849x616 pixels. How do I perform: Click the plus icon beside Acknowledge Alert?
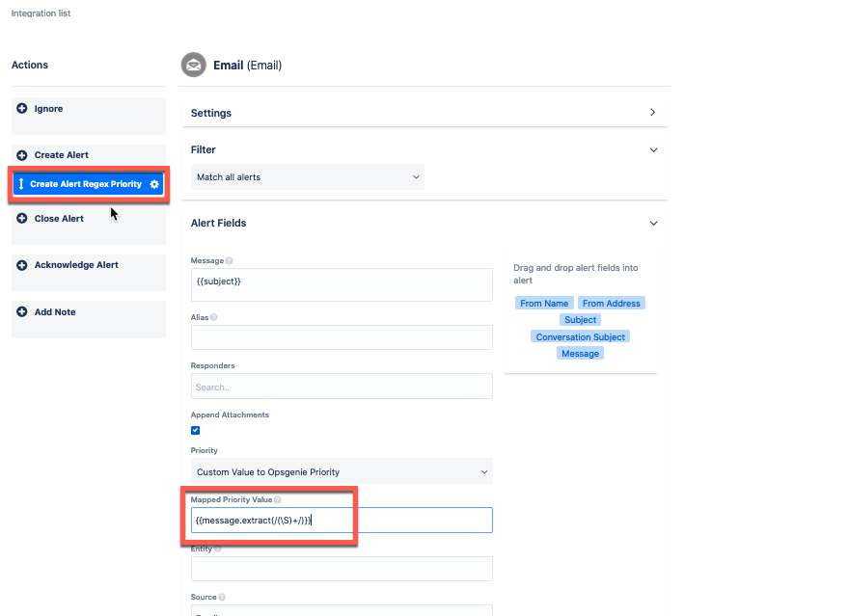click(x=21, y=265)
